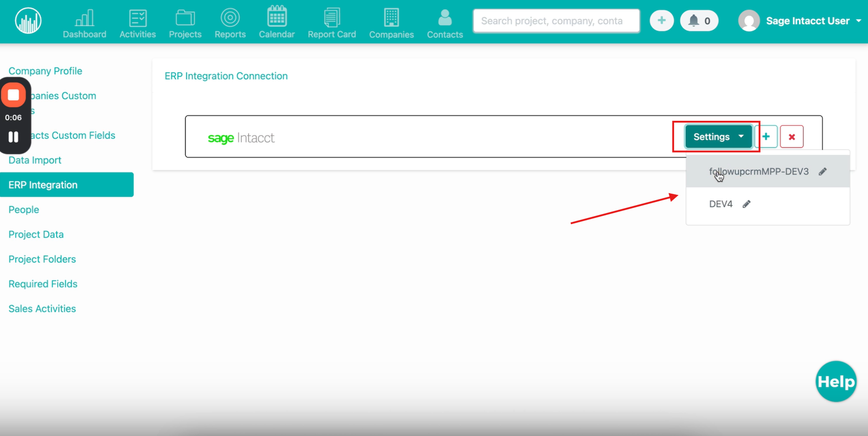
Task: Open the Dashboard bar chart icon
Action: pos(84,19)
